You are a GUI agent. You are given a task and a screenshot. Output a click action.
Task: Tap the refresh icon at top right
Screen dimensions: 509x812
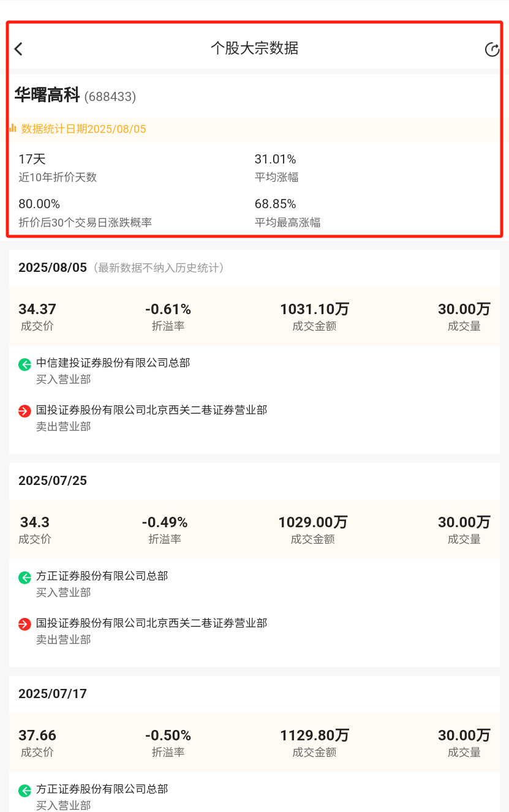point(492,50)
